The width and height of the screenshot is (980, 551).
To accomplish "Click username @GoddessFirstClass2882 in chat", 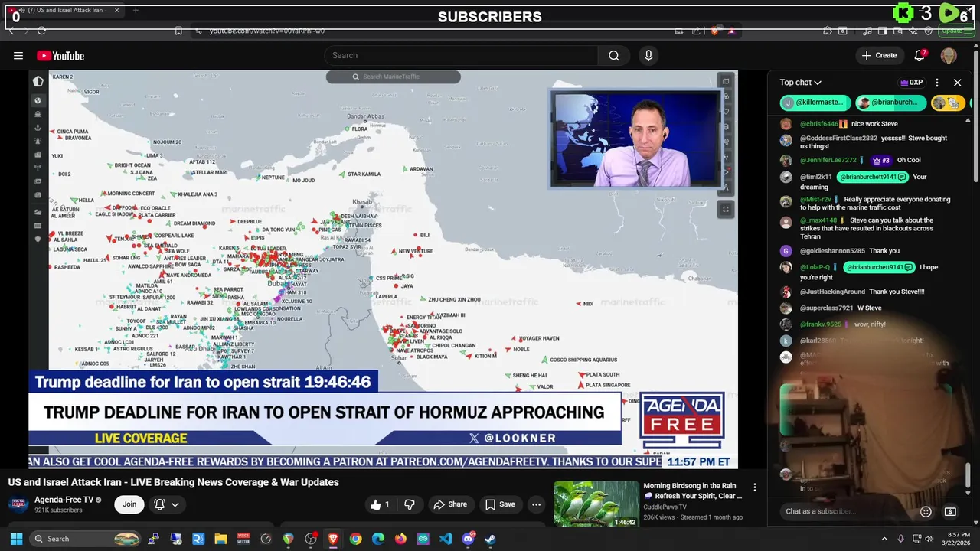I will point(838,139).
